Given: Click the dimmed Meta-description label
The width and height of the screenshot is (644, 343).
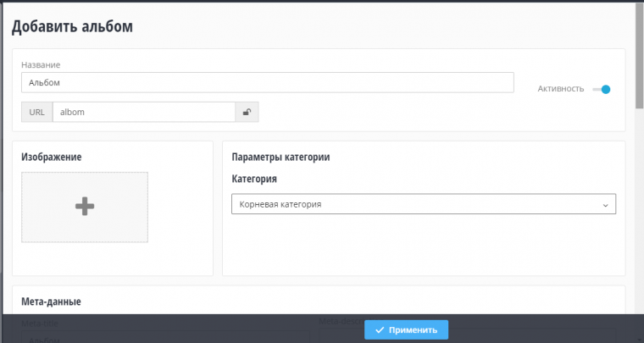Looking at the screenshot, I should [339, 321].
